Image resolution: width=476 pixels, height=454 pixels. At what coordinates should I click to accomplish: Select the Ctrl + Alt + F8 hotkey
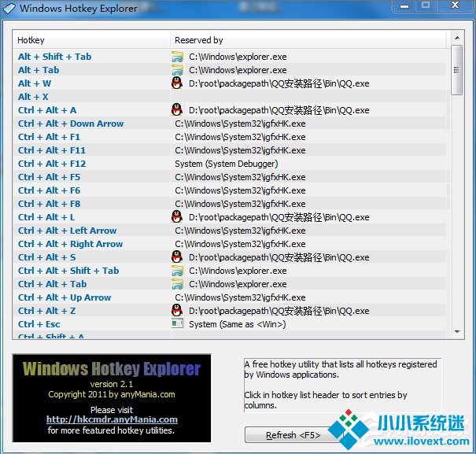tap(50, 204)
